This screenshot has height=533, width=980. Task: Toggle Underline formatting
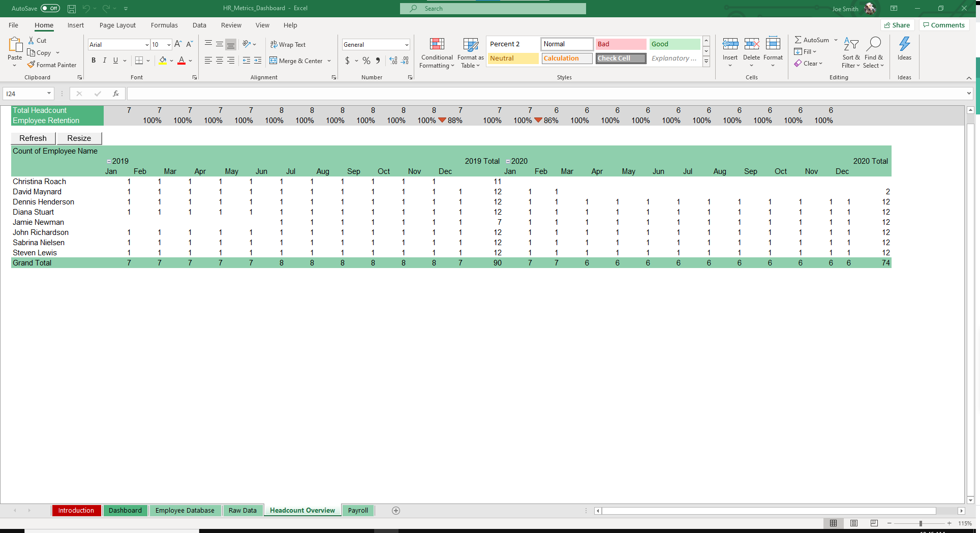pos(116,61)
